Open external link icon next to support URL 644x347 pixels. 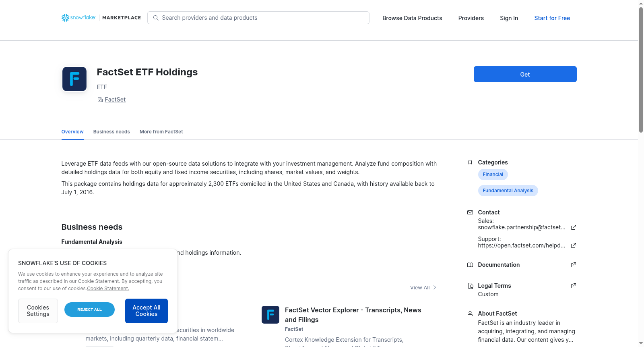574,245
